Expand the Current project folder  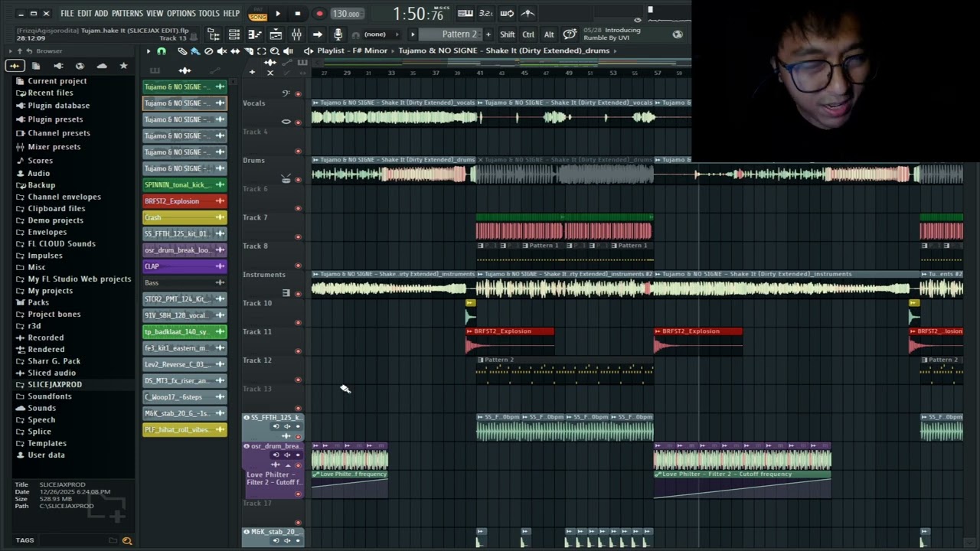pos(57,81)
